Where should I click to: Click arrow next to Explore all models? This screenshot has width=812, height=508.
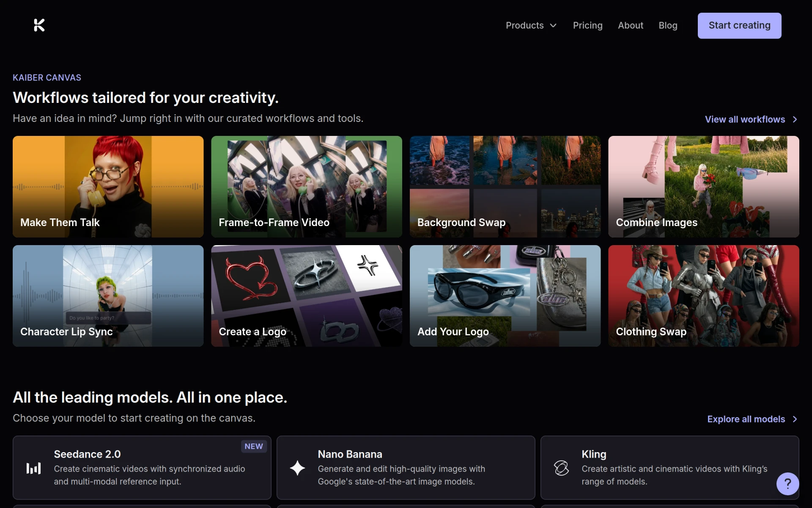(795, 419)
